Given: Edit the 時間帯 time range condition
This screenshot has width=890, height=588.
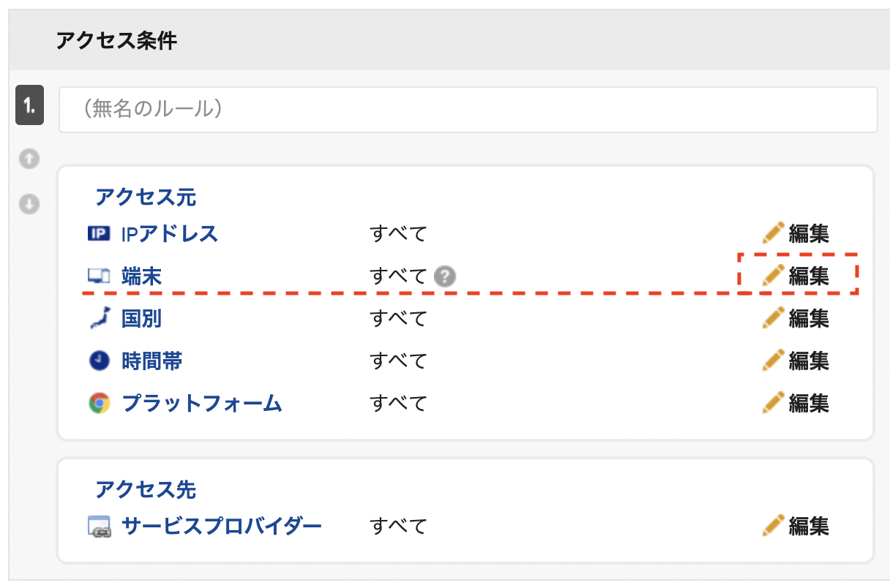Looking at the screenshot, I should (x=796, y=361).
